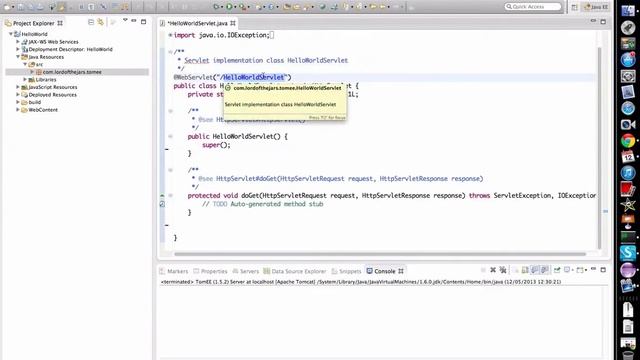Screen dimensions: 640x360
Task: Toggle Show Console When Standard Error Changes
Action: coord(544,270)
